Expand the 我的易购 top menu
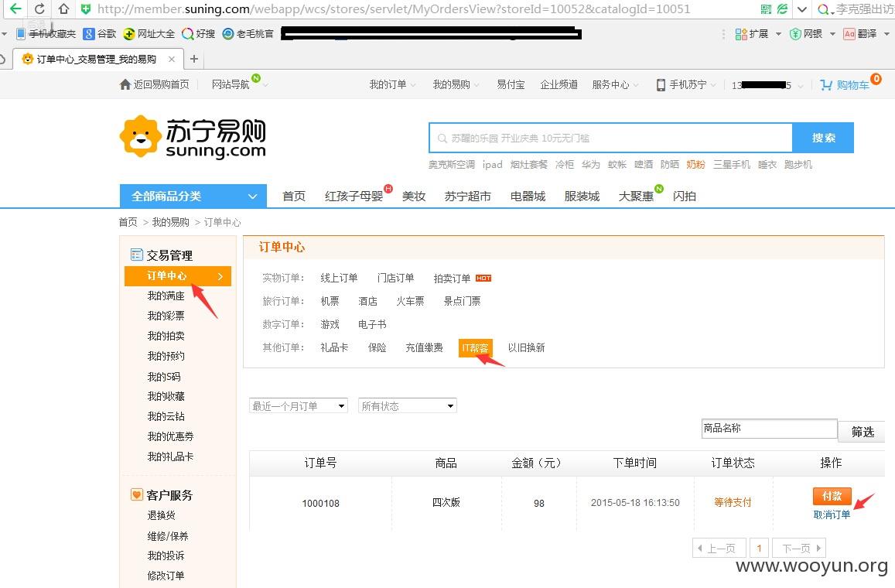Image resolution: width=895 pixels, height=588 pixels. point(456,84)
